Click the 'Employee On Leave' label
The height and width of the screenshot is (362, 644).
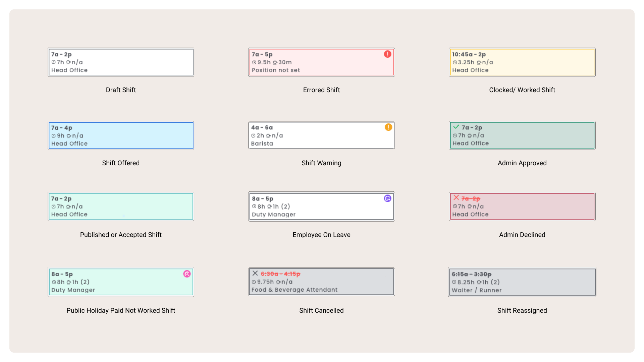[321, 235]
